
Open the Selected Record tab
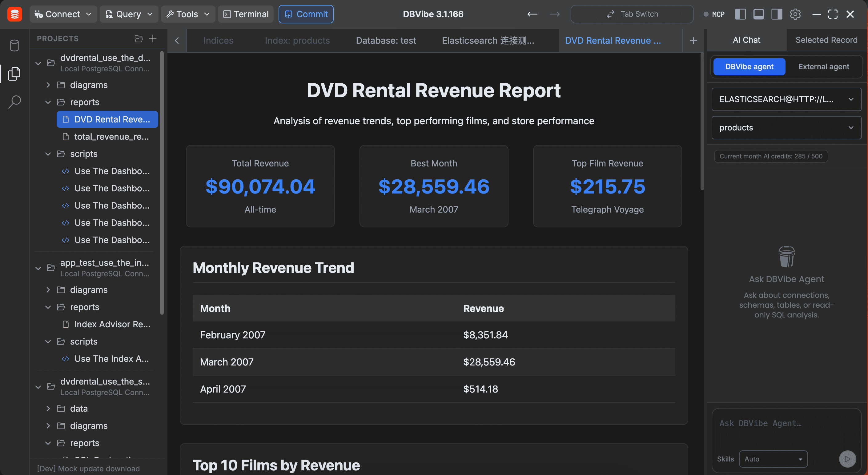tap(826, 40)
